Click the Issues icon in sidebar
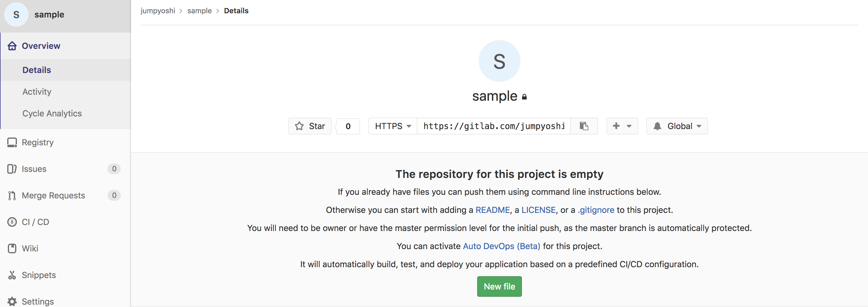This screenshot has height=307, width=868. coord(12,169)
